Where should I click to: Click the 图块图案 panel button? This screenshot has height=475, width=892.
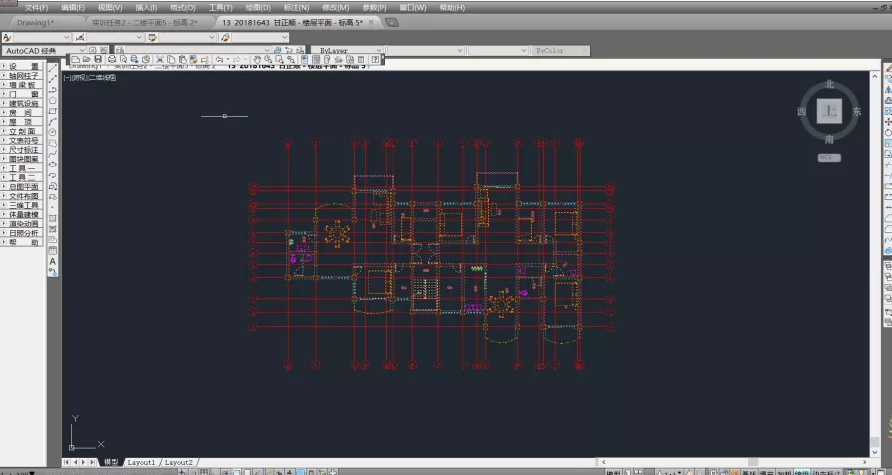22,159
